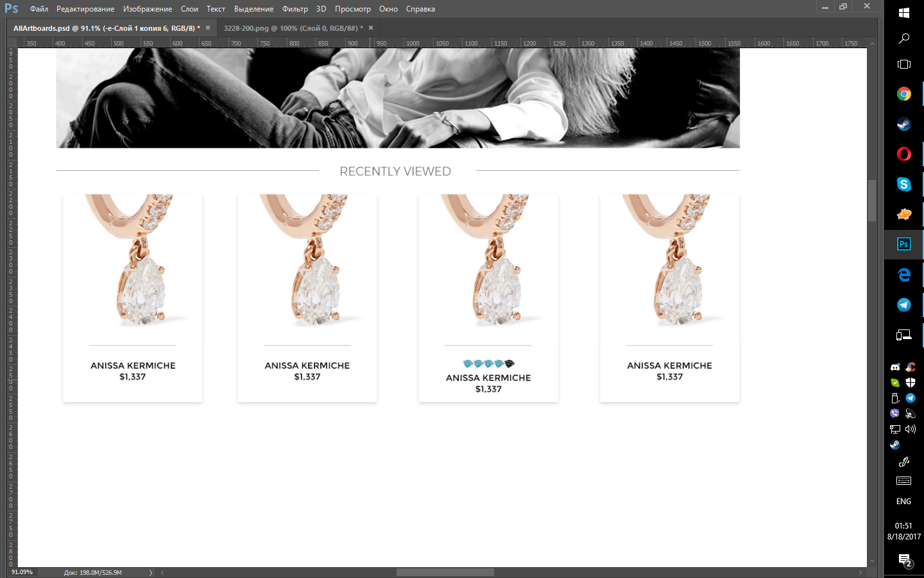Open the Файл menu
The image size is (924, 578).
39,9
